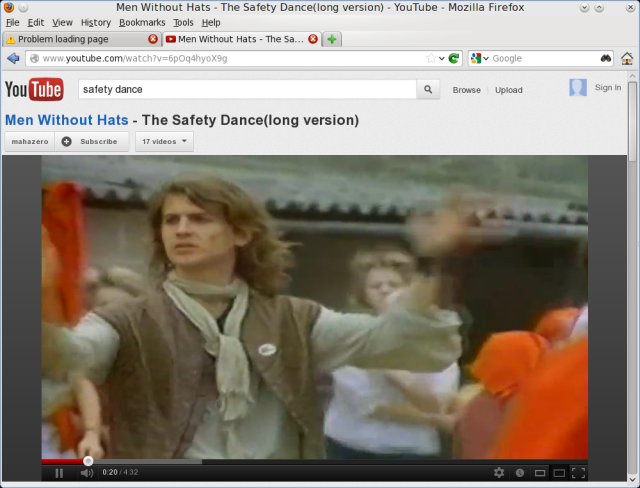Screen dimensions: 640x488
Task: Click the vertical scrollbar thumb
Action: (x=632, y=121)
